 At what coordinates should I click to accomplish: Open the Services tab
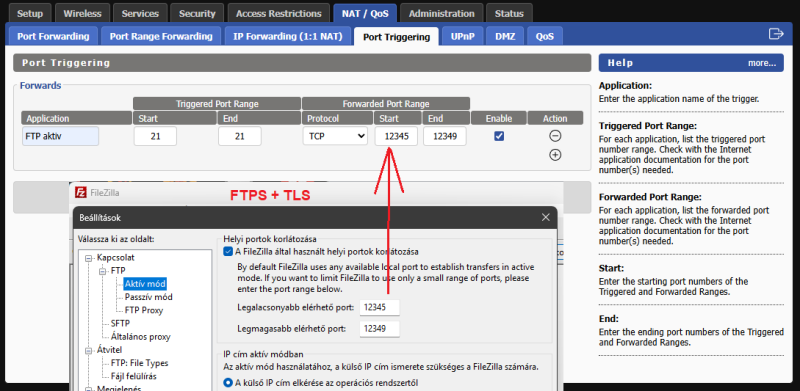click(x=140, y=14)
